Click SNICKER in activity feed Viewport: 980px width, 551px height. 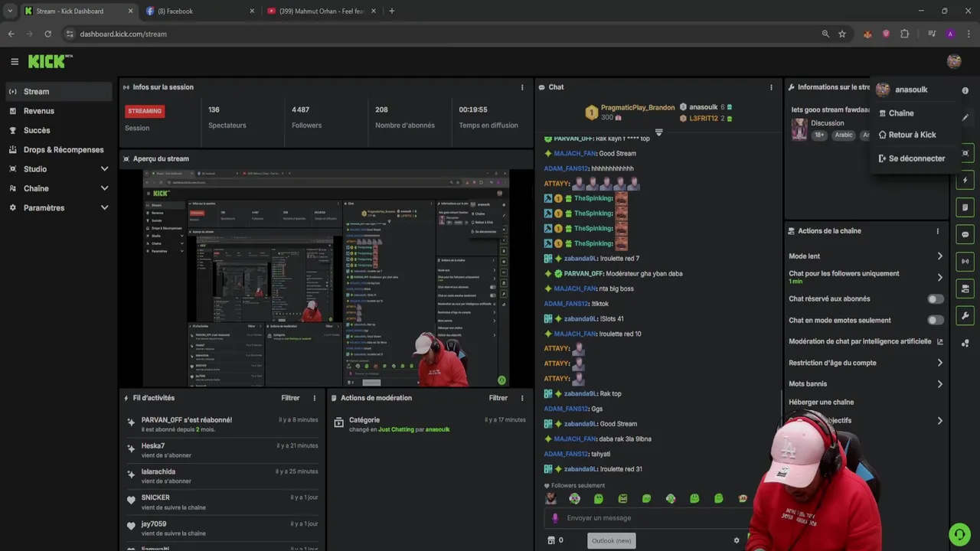(x=155, y=498)
